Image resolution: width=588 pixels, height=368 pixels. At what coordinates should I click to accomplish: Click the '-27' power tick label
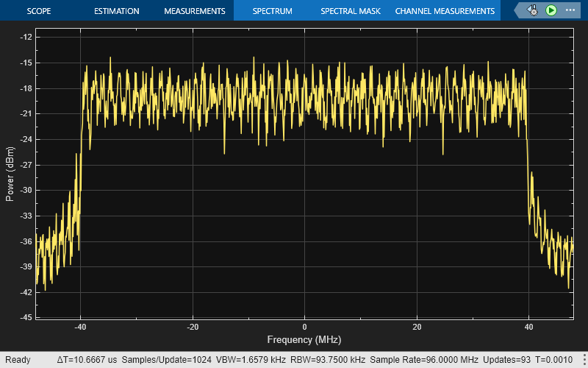point(26,165)
